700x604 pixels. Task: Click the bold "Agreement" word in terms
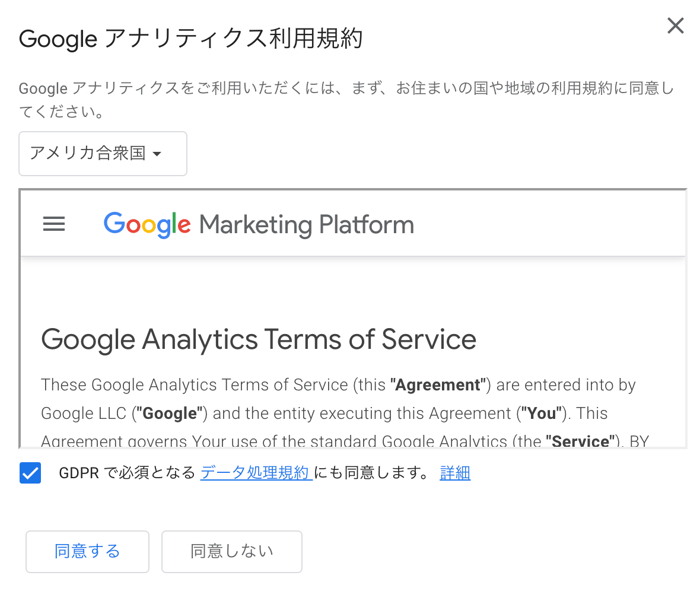[x=438, y=385]
